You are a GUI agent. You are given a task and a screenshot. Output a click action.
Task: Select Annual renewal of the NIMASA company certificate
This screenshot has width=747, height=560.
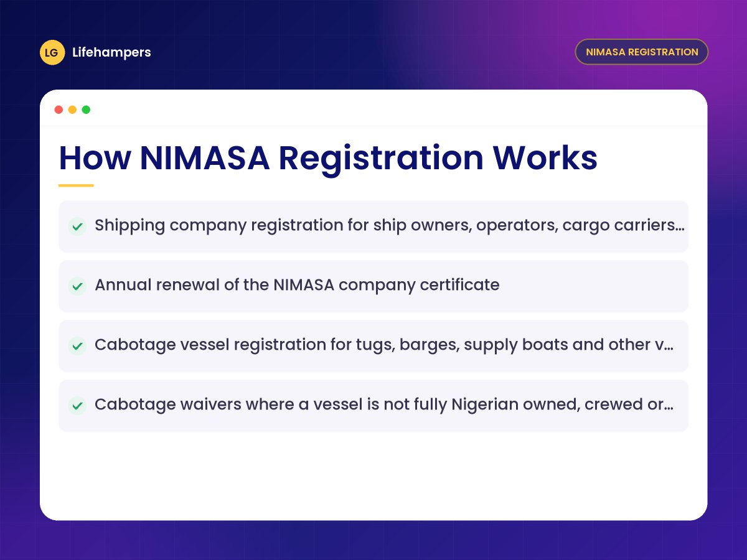297,285
